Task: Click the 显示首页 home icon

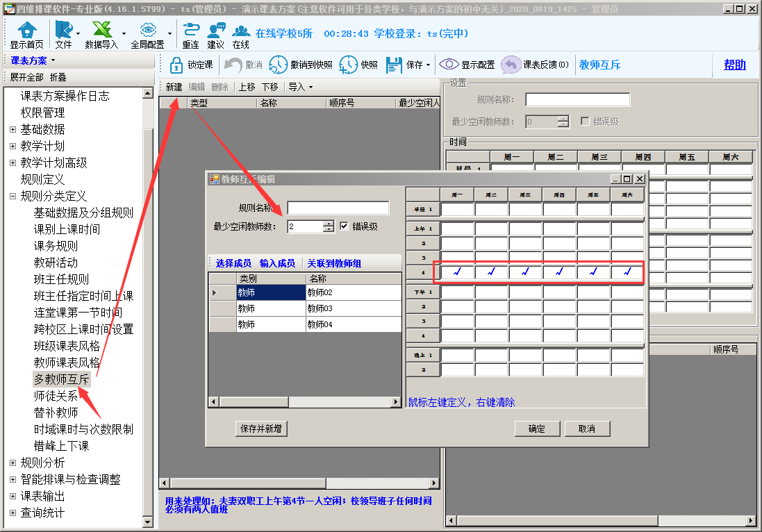Action: click(26, 31)
